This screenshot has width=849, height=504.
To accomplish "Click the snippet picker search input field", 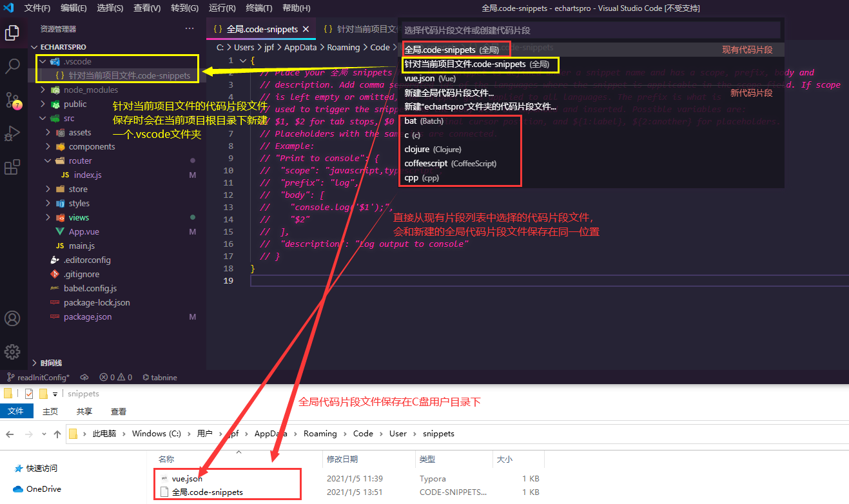I will click(590, 30).
